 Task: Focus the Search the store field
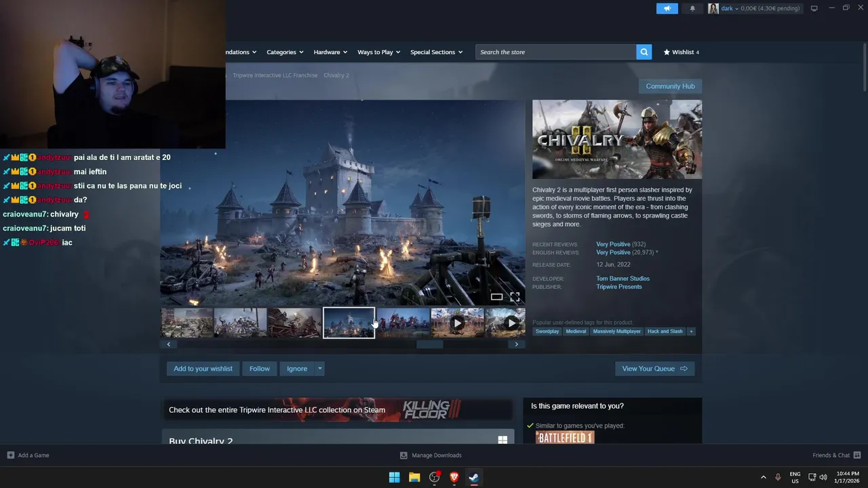tap(556, 52)
